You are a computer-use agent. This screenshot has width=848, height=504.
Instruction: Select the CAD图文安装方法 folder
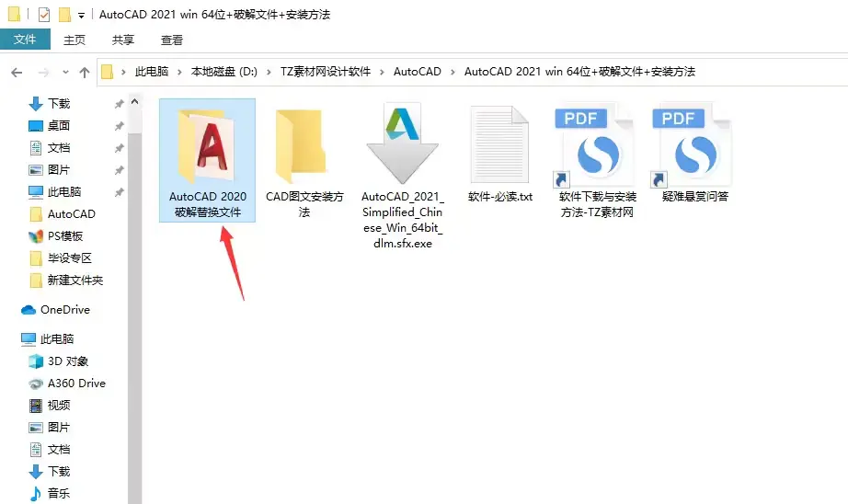304,161
